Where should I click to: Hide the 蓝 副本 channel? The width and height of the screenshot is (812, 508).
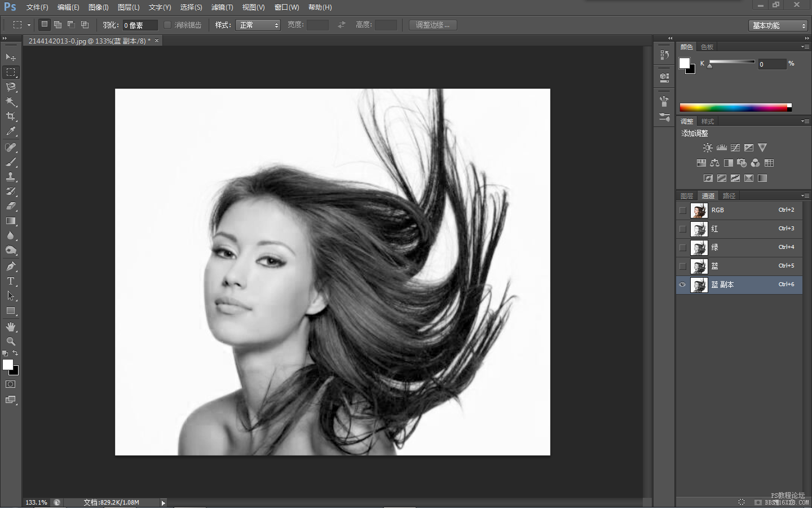683,284
